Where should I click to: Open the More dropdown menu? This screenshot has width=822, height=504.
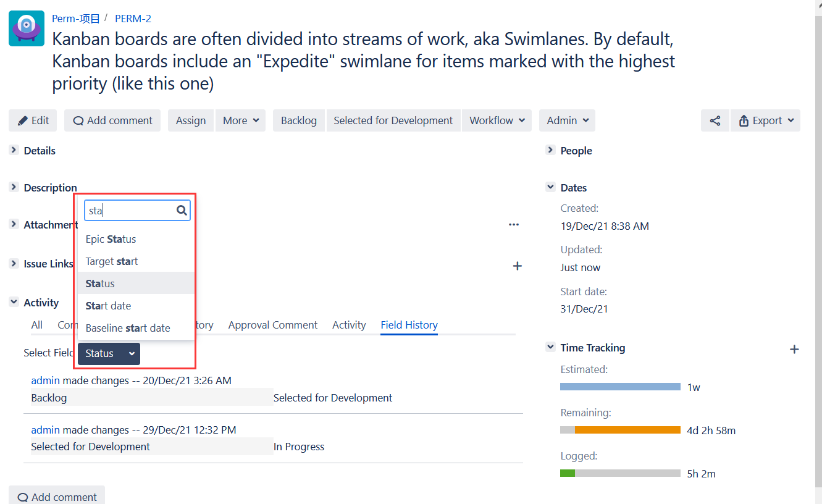click(241, 120)
